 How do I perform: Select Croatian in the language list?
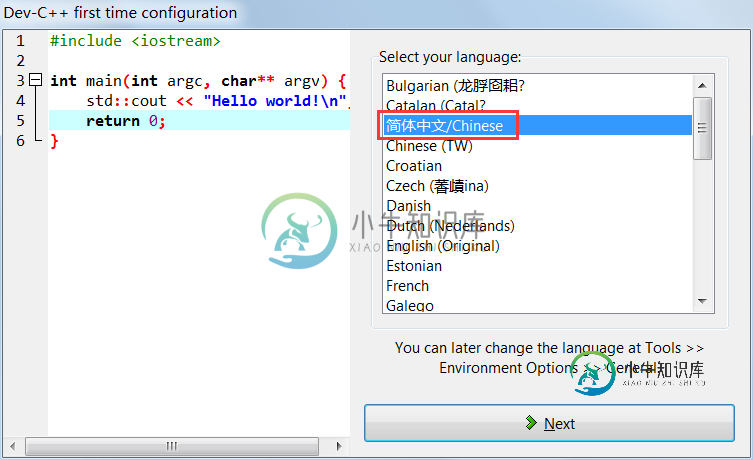coord(537,166)
